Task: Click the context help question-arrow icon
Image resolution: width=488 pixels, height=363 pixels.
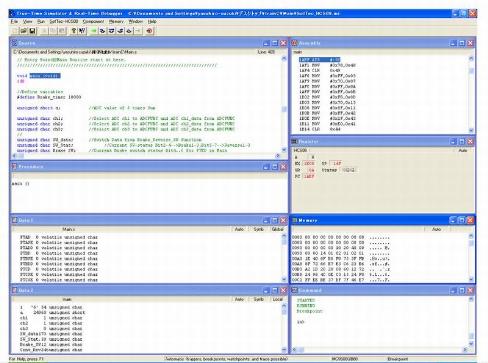Action: pyautogui.click(x=82, y=31)
